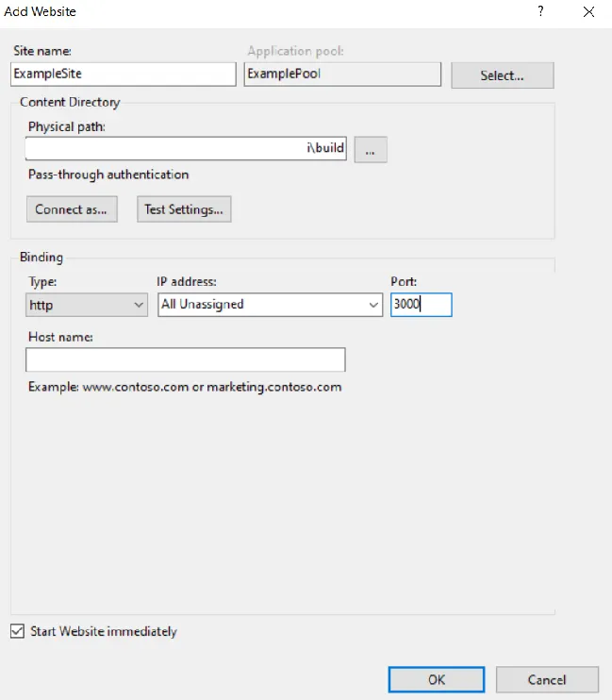
Task: Click the Help question mark button
Action: coord(540,11)
